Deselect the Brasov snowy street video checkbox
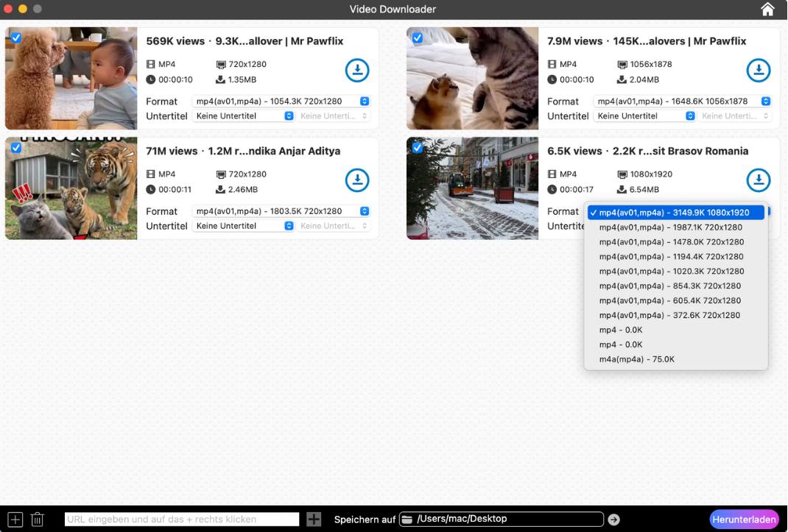Viewport: 788px width, 532px height. (x=418, y=148)
